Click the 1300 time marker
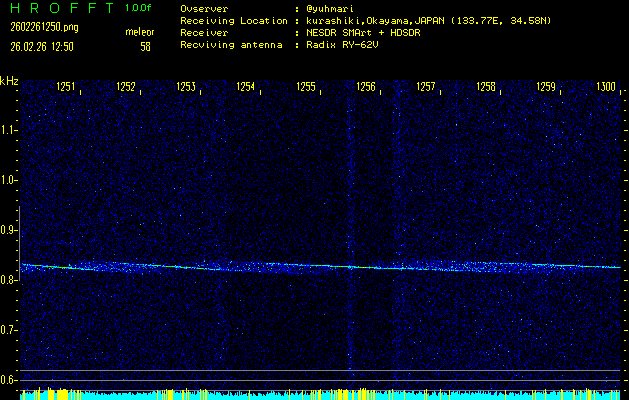Screen dimensions: 629x400 click(606, 88)
